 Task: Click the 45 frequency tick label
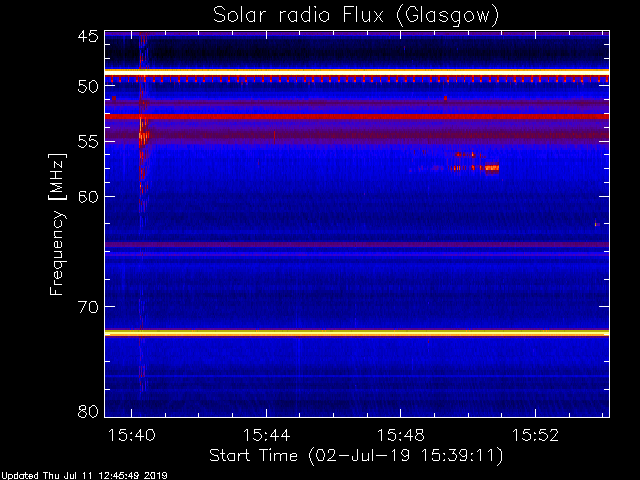point(88,36)
